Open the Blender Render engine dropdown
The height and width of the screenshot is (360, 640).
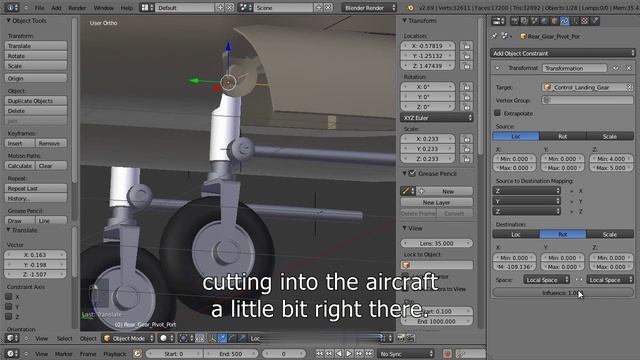[369, 8]
